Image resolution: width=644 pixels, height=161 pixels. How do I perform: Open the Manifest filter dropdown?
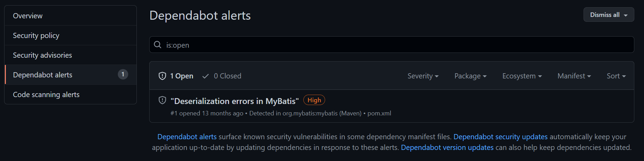pos(574,76)
